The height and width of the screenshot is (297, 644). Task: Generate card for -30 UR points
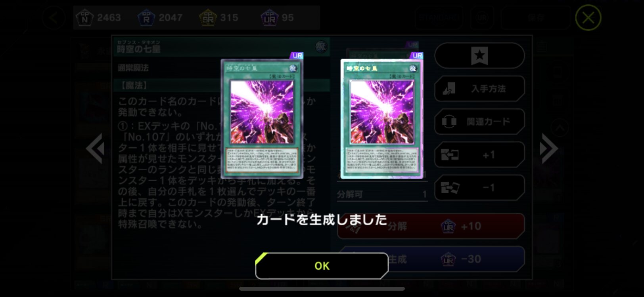coord(431,259)
